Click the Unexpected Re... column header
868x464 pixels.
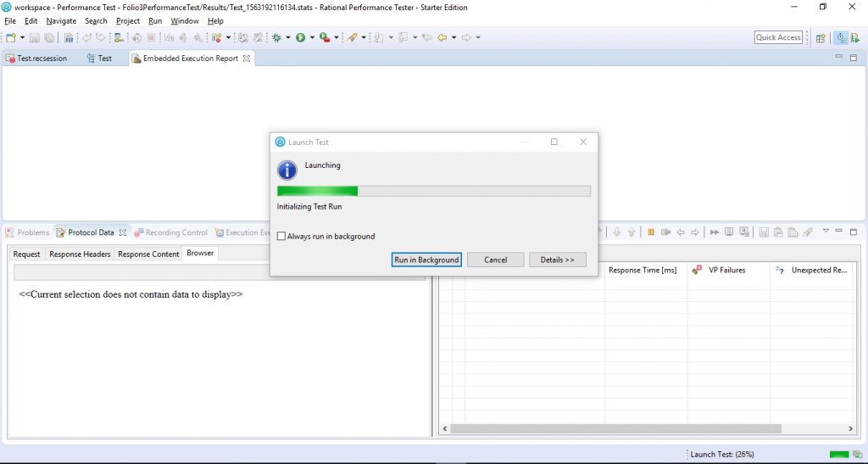click(x=812, y=271)
